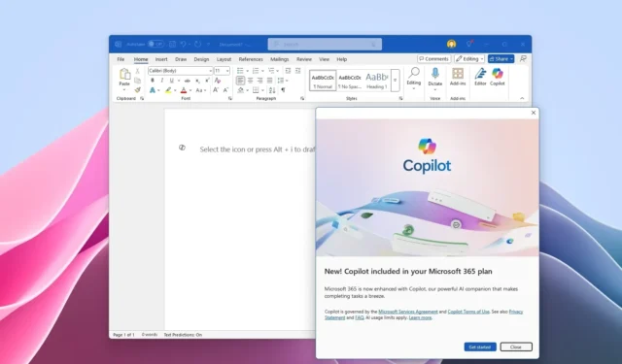622x364 pixels.
Task: Click the coming-soon megaphone icon in title bar
Action: [x=469, y=44]
